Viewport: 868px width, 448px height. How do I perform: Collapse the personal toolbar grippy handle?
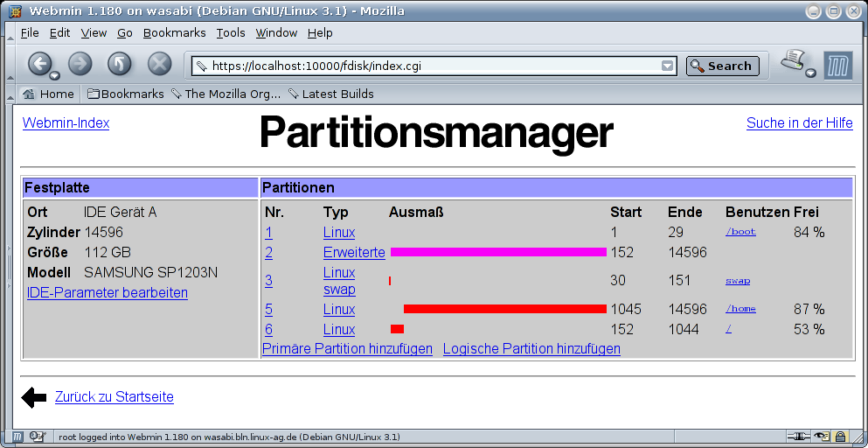click(x=10, y=94)
